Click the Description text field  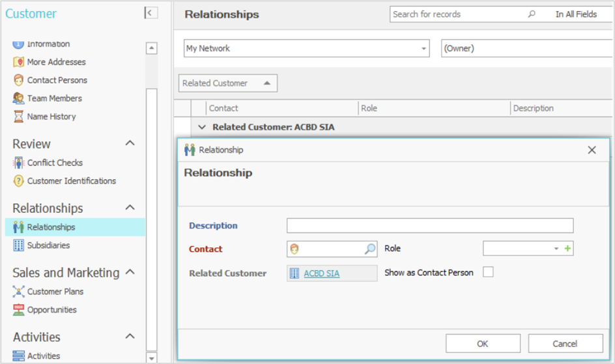[x=429, y=225]
